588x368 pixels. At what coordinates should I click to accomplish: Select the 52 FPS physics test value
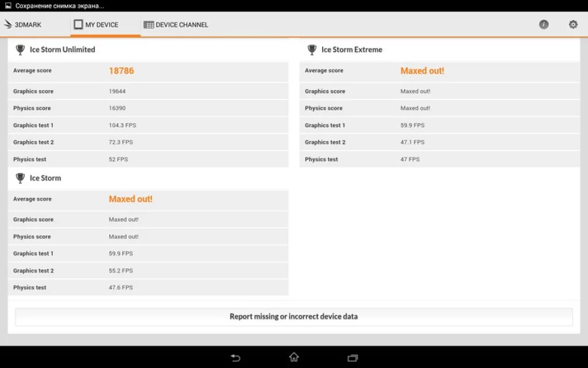coord(118,159)
